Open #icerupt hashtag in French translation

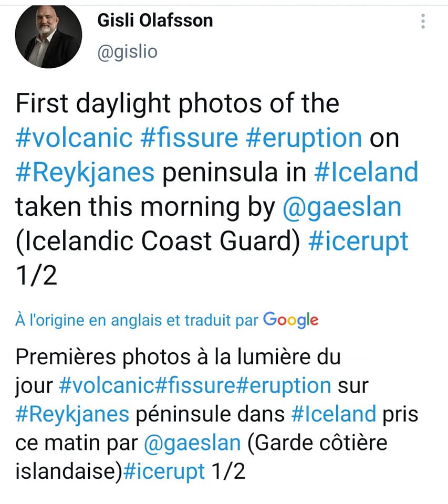pyautogui.click(x=164, y=472)
